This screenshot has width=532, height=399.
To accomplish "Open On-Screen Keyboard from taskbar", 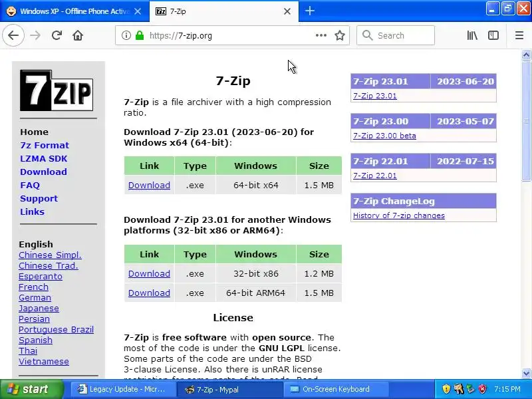I will click(x=336, y=389).
